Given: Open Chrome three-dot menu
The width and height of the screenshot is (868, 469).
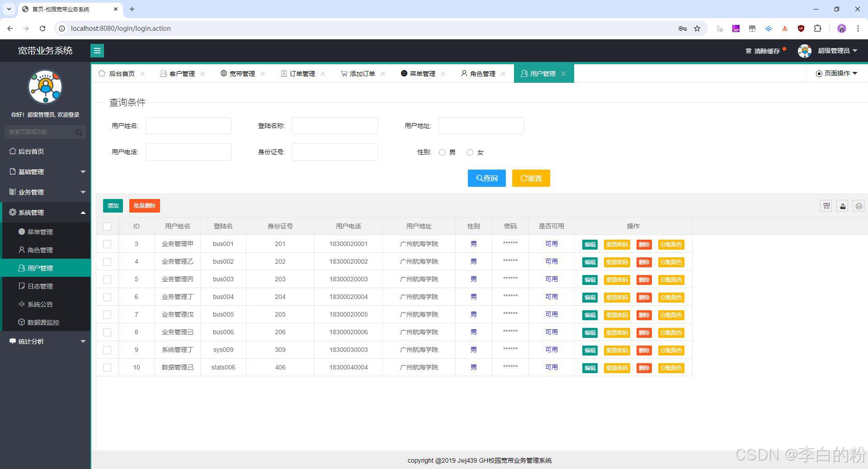Looking at the screenshot, I should [x=858, y=28].
